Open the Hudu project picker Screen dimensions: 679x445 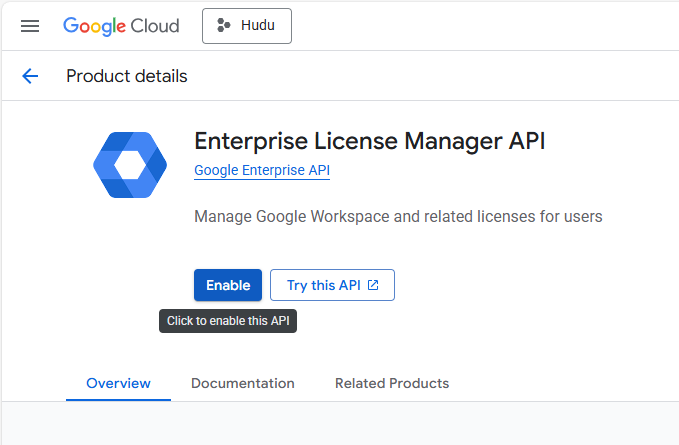click(x=247, y=26)
